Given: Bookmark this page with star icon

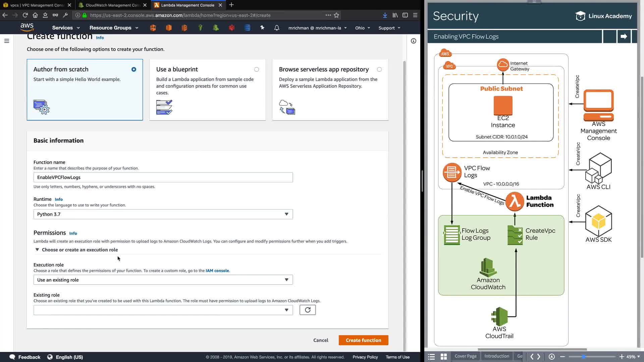Looking at the screenshot, I should point(336,15).
